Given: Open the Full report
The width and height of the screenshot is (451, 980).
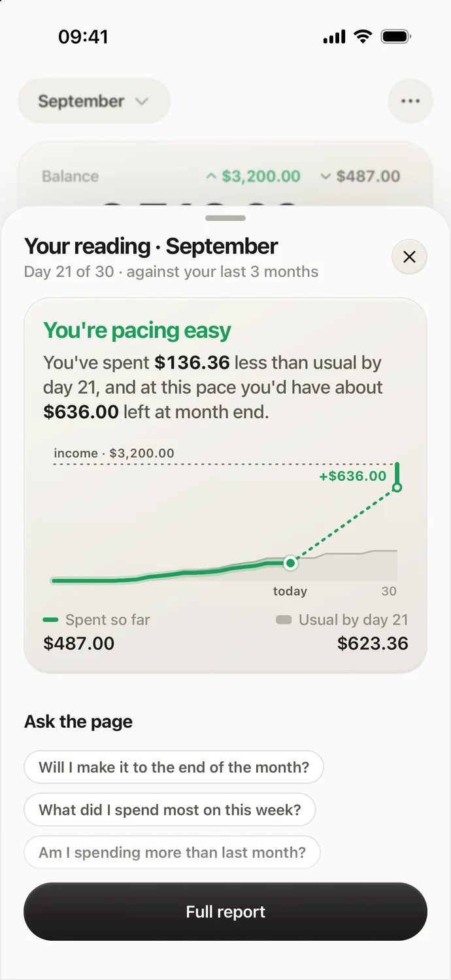Looking at the screenshot, I should coord(225,912).
